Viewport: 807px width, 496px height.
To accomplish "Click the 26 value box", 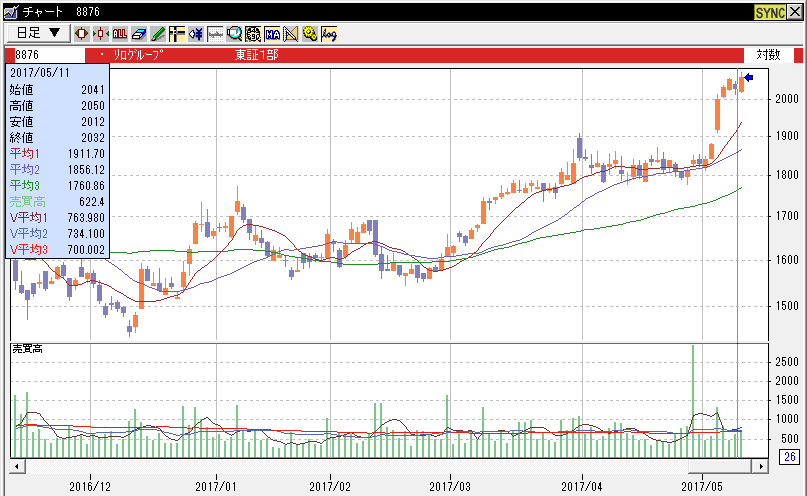I will (789, 458).
